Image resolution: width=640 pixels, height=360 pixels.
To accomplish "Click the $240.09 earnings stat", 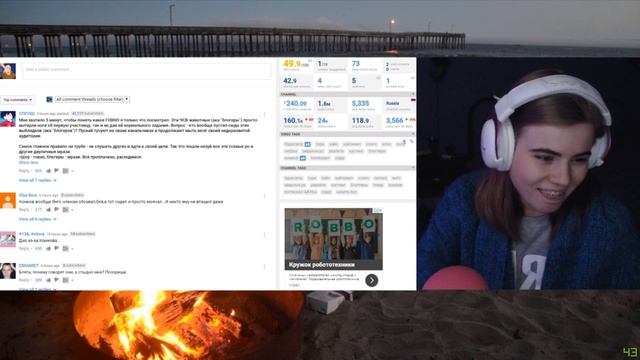I will 295,104.
